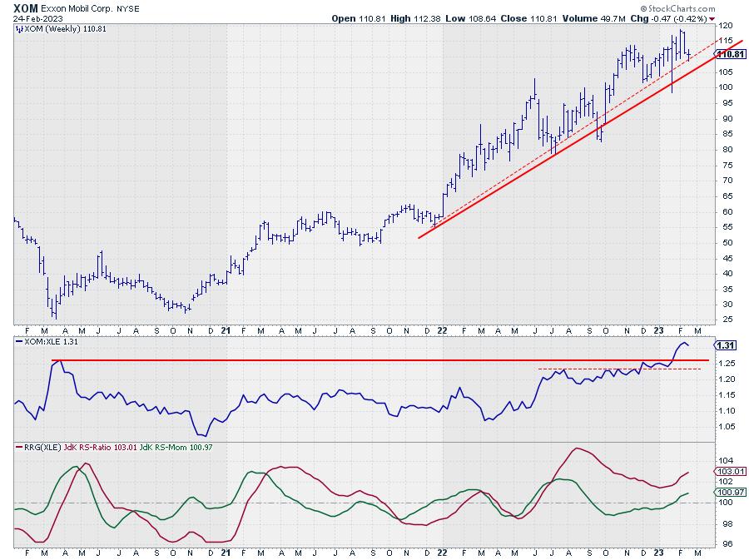This screenshot has width=749, height=560.
Task: Click the XOM (Weekly) 110.81 legend
Action: pos(65,29)
